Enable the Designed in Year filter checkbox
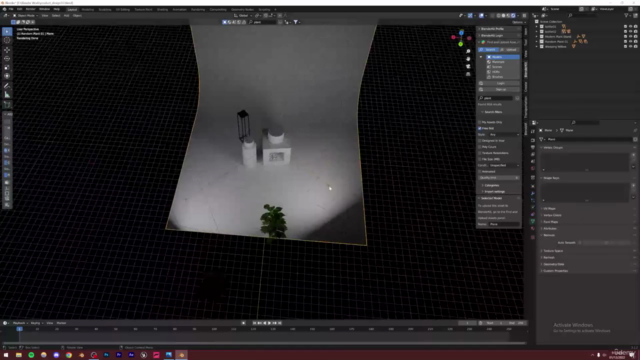Screen dimensions: 640x360 [480, 140]
